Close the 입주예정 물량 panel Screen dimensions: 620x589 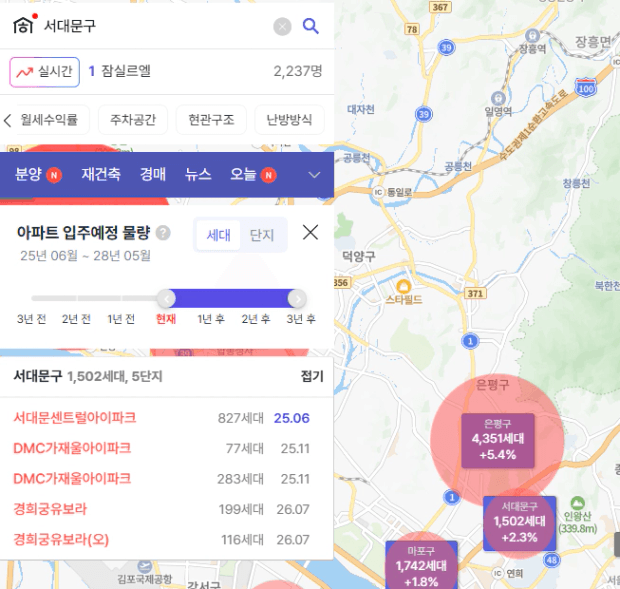pos(310,232)
